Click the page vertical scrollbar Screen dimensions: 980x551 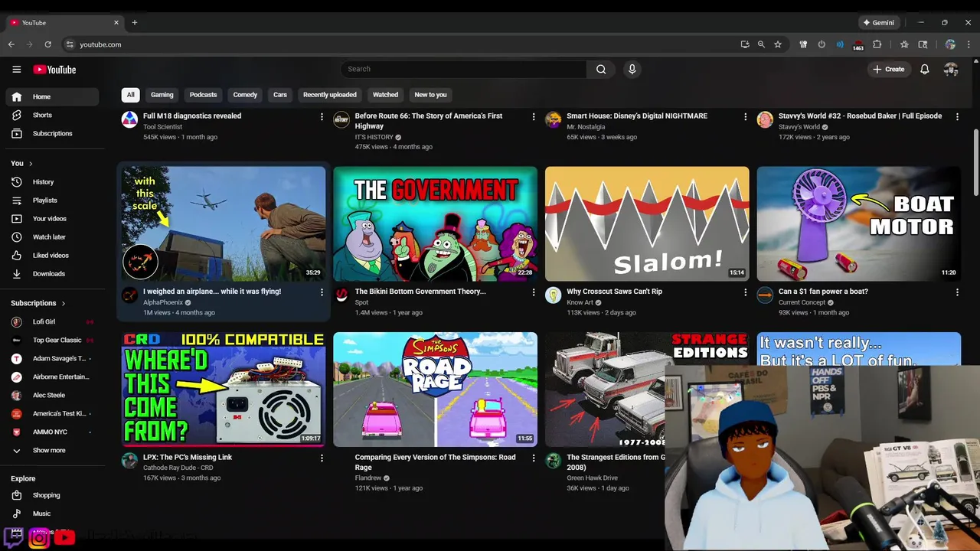pos(975,161)
